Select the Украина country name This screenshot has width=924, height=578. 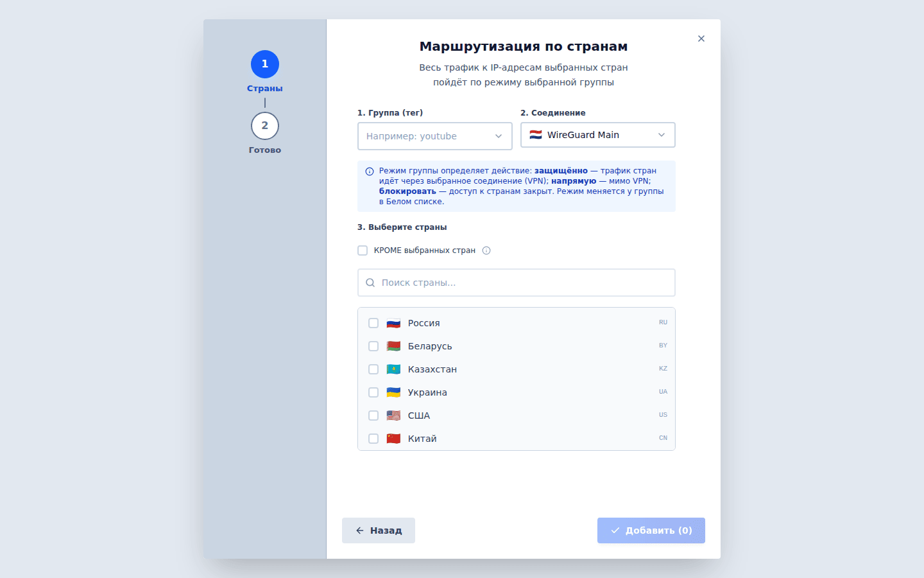tap(427, 392)
